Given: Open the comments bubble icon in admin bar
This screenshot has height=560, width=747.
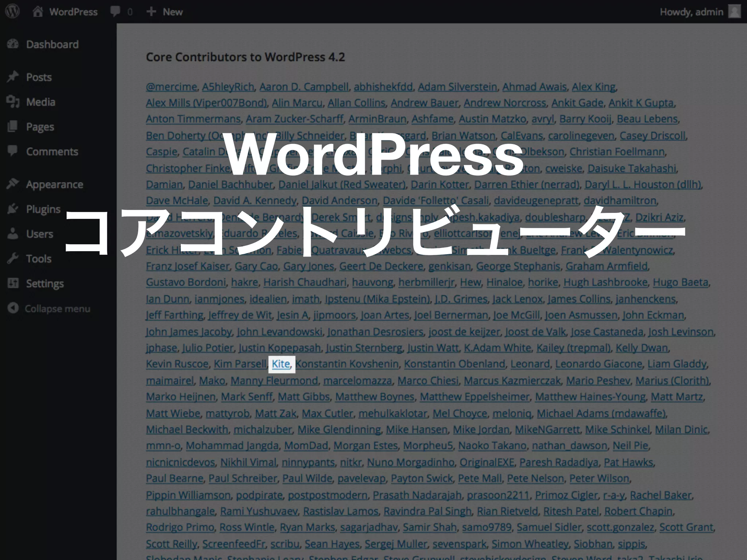Looking at the screenshot, I should pyautogui.click(x=115, y=12).
